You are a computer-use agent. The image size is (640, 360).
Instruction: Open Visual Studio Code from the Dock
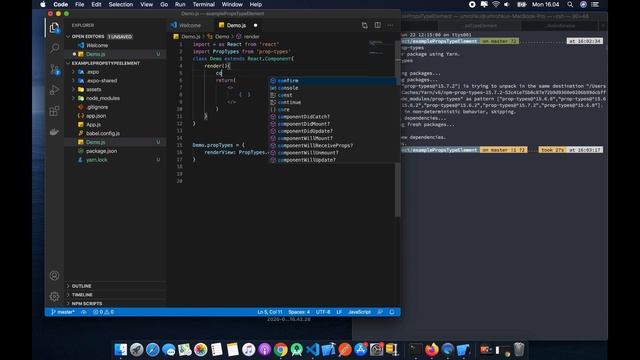click(313, 350)
